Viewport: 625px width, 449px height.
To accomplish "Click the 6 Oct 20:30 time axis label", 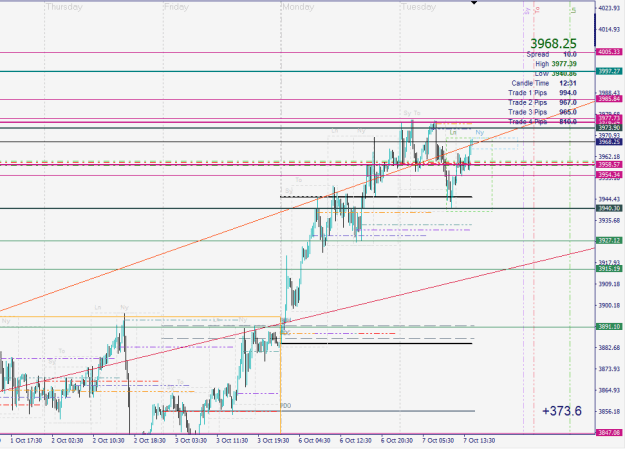I will click(x=397, y=441).
